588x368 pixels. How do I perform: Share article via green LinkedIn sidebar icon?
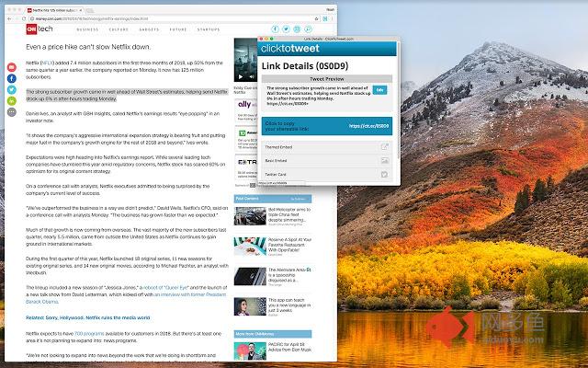(x=12, y=100)
